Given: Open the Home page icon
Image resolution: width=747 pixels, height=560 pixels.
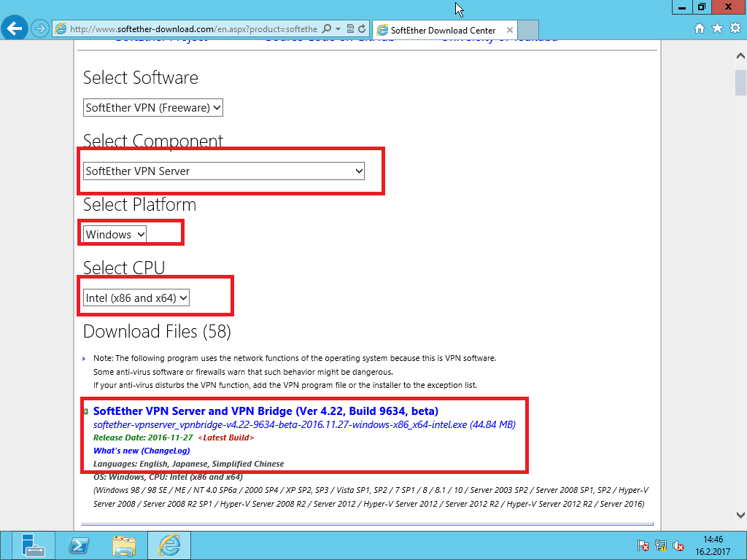Looking at the screenshot, I should click(700, 28).
